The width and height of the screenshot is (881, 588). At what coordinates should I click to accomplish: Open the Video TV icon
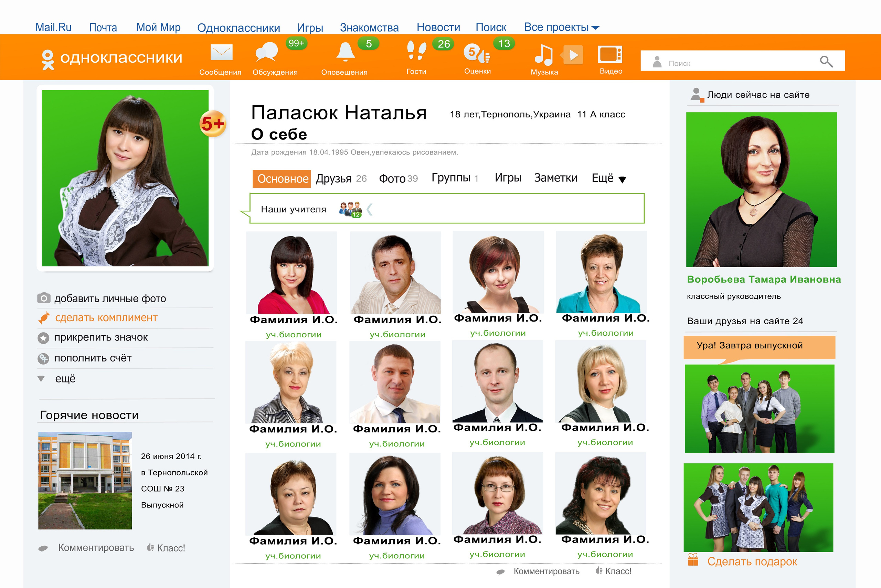pyautogui.click(x=609, y=55)
